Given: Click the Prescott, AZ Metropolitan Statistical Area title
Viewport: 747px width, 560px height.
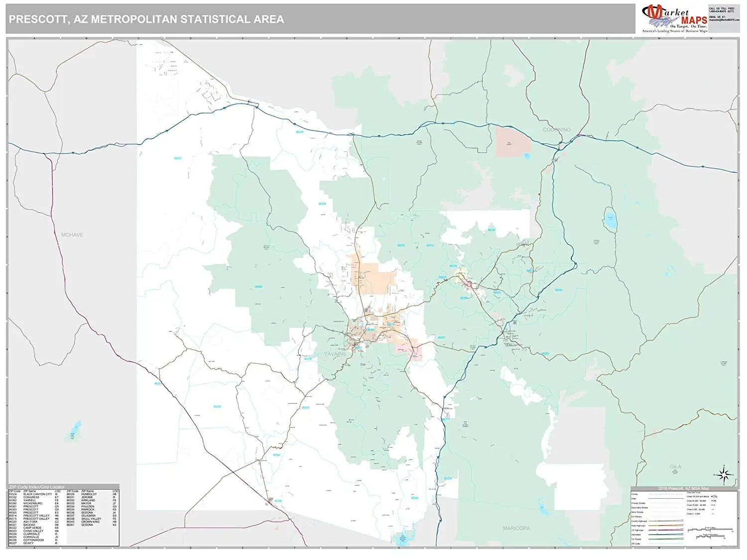Looking at the screenshot, I should point(146,19).
